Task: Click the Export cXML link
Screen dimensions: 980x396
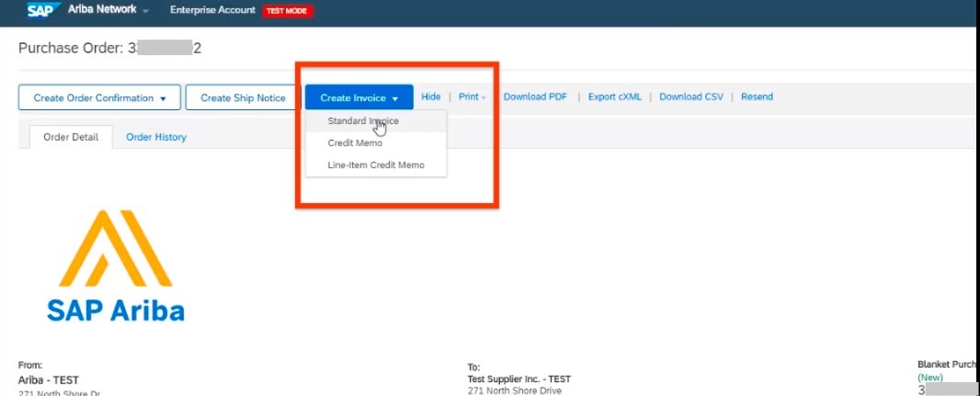Action: pos(614,96)
